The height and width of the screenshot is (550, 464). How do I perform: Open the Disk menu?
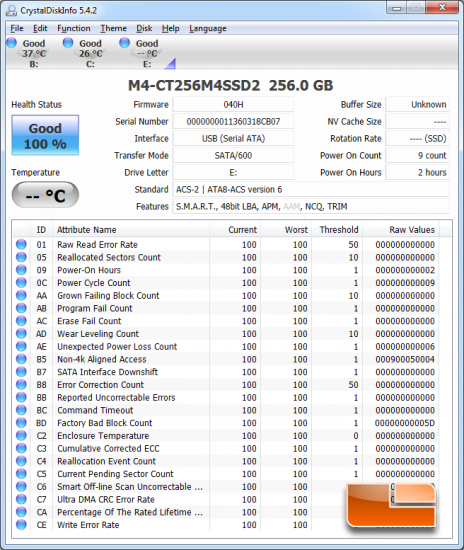point(144,28)
